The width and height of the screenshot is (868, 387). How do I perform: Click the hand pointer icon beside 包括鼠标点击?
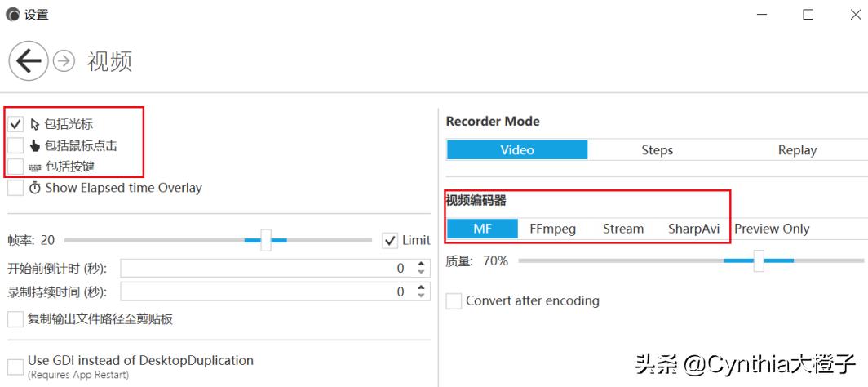[35, 146]
